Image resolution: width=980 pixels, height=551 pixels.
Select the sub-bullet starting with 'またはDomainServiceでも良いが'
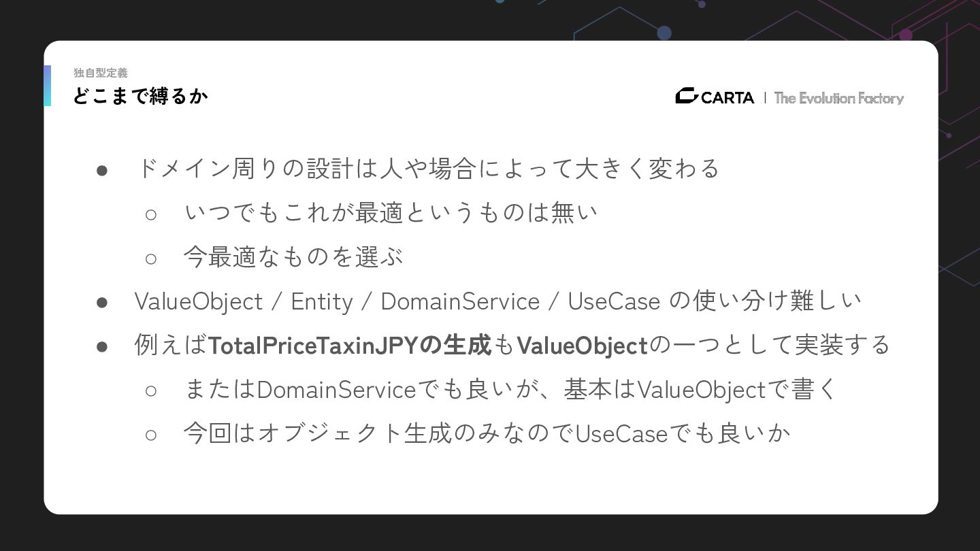click(510, 390)
